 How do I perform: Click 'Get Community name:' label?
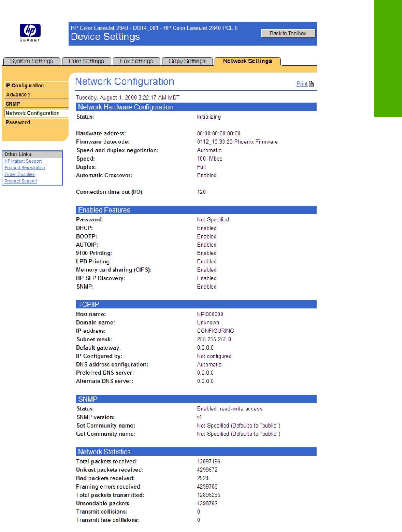coord(106,434)
